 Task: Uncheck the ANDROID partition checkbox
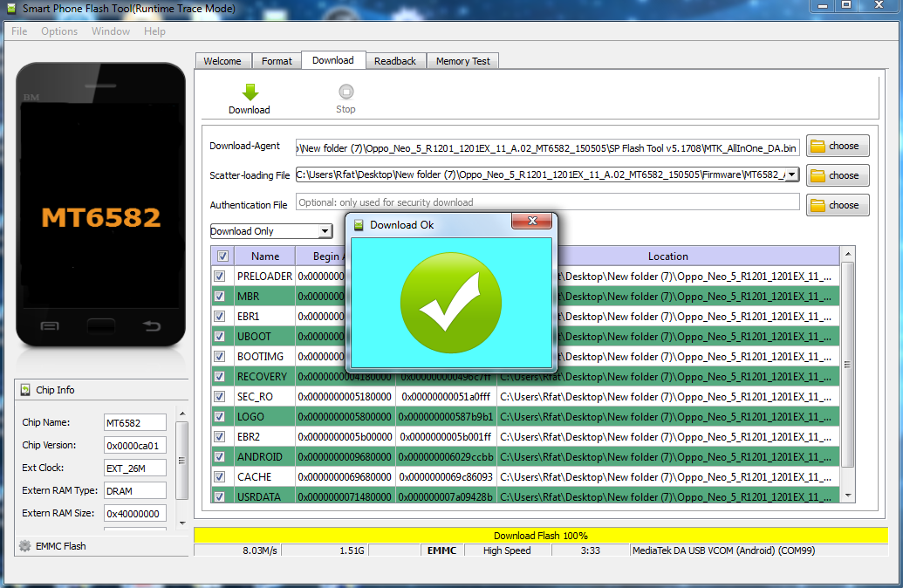[219, 456]
